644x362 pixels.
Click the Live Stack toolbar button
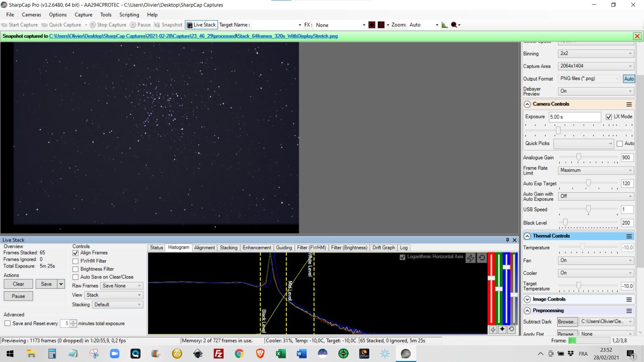pyautogui.click(x=201, y=25)
